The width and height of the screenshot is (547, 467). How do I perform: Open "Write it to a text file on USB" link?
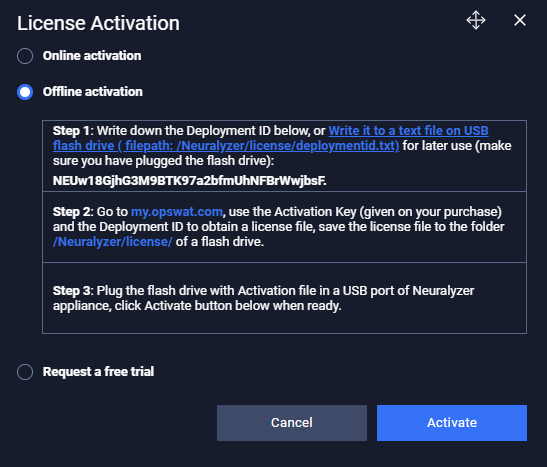coord(409,131)
